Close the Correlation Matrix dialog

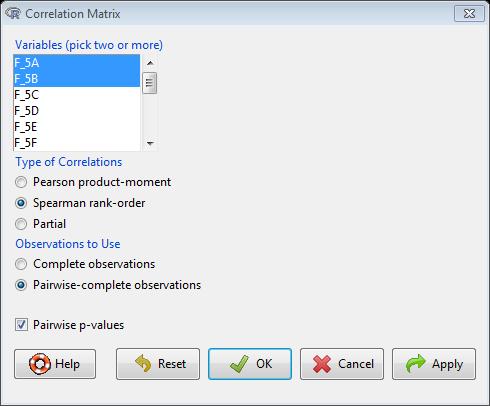469,14
